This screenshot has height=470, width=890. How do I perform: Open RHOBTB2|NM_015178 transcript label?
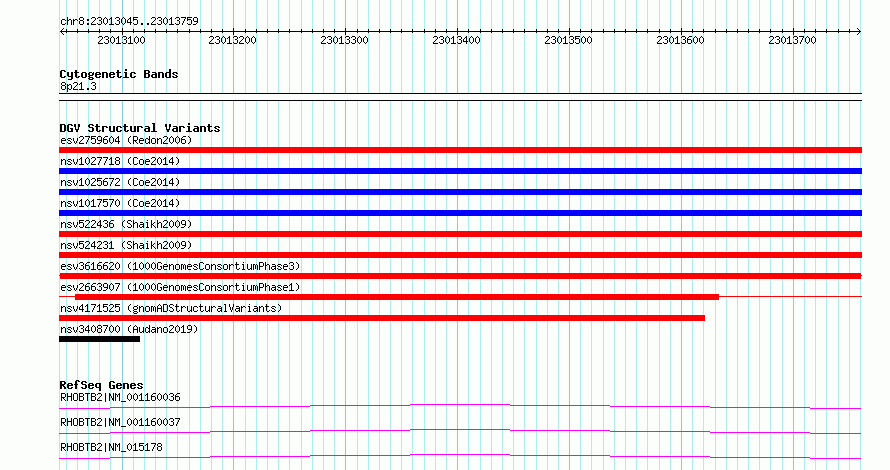[111, 447]
